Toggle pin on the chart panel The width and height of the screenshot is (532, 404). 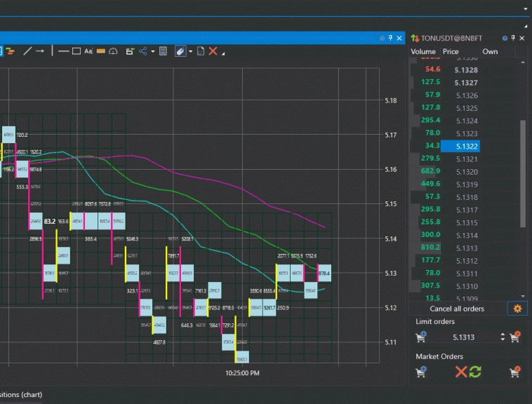pyautogui.click(x=390, y=38)
